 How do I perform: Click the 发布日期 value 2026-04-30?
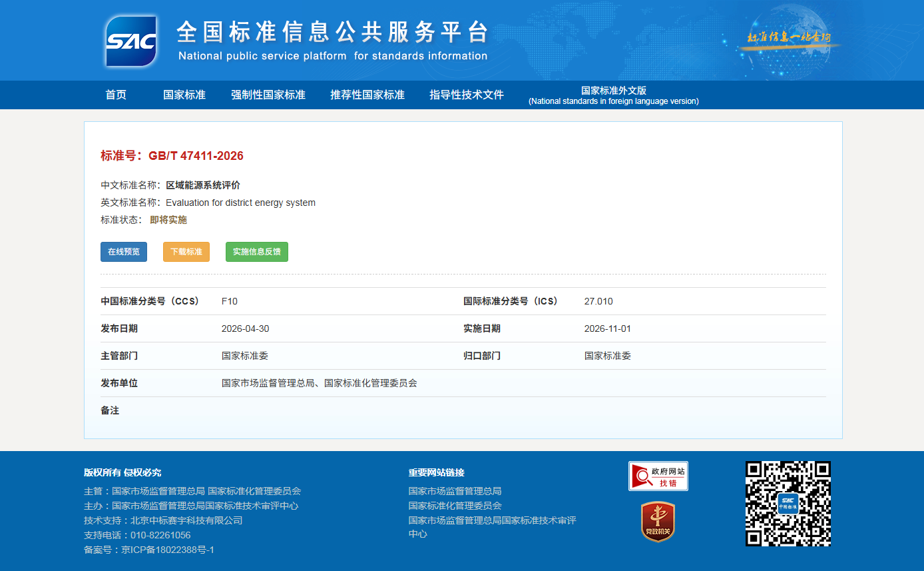point(245,328)
